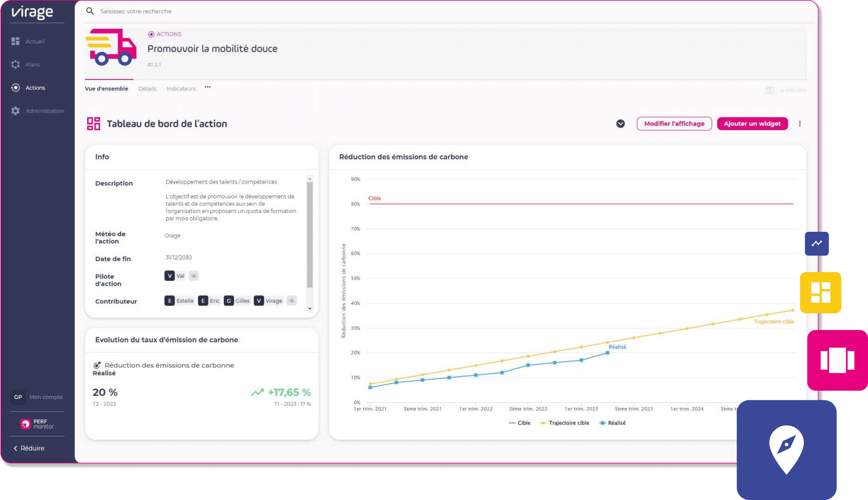Collapse the left sidebar using Réduire
Screen dimensions: 868x500
click(x=31, y=448)
